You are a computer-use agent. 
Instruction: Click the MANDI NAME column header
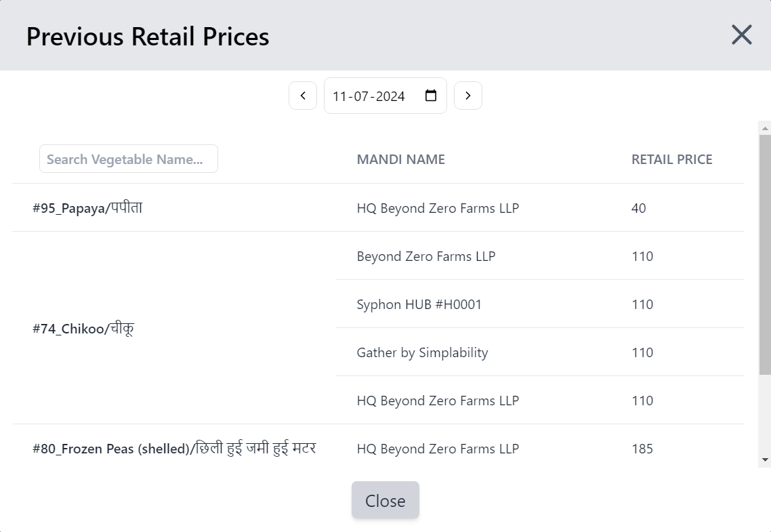(400, 159)
